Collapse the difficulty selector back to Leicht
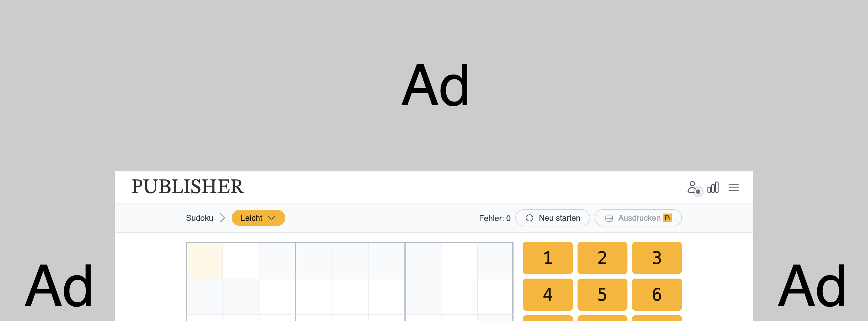 (258, 218)
